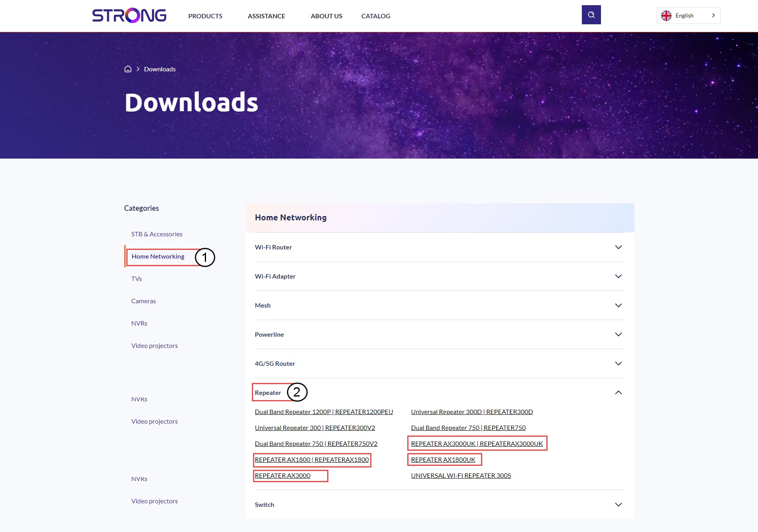Open the CATALOG menu item
This screenshot has width=758, height=532.
pos(376,16)
